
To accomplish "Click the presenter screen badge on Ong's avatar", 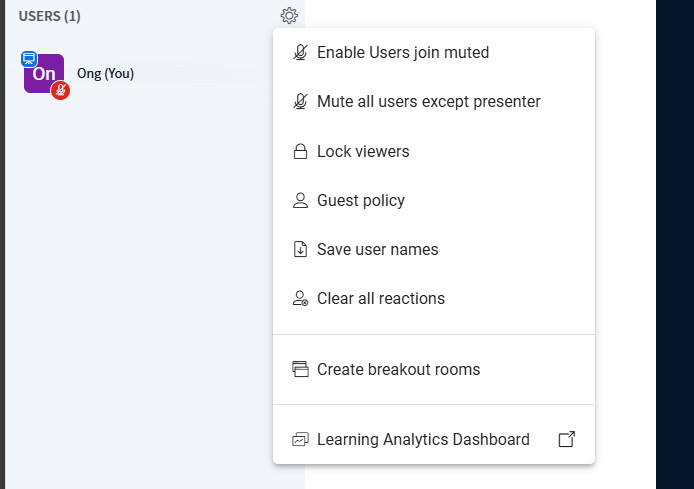I will [x=29, y=59].
